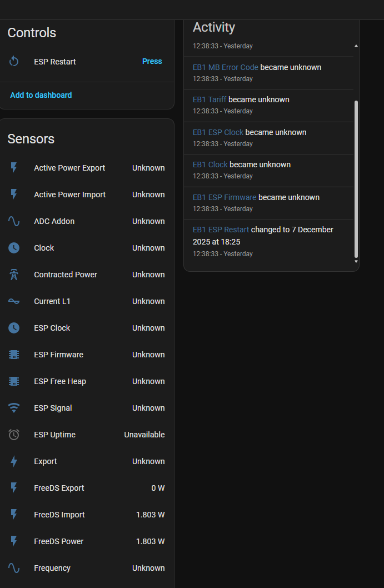Open EB1 MB Error Code activity link
This screenshot has width=384, height=588.
click(225, 67)
